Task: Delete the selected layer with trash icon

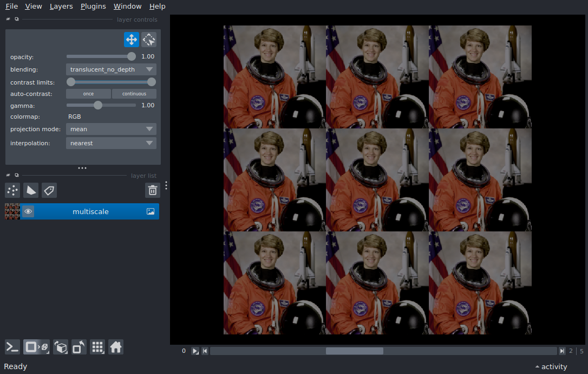Action: click(153, 190)
